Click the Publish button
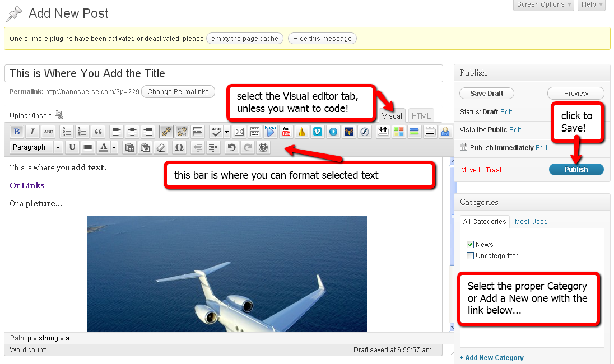 click(x=576, y=170)
